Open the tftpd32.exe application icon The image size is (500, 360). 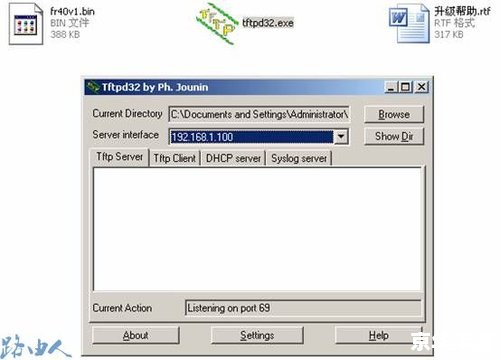tap(217, 23)
